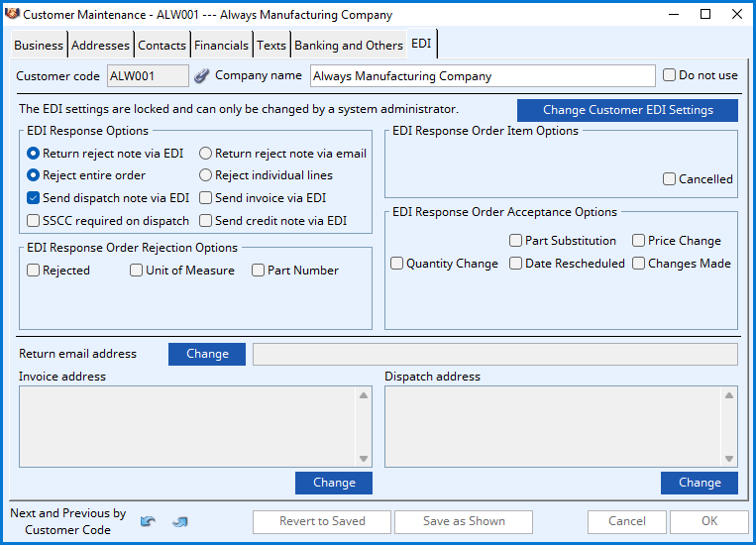Minimize the Customer Maintenance window

click(x=674, y=14)
